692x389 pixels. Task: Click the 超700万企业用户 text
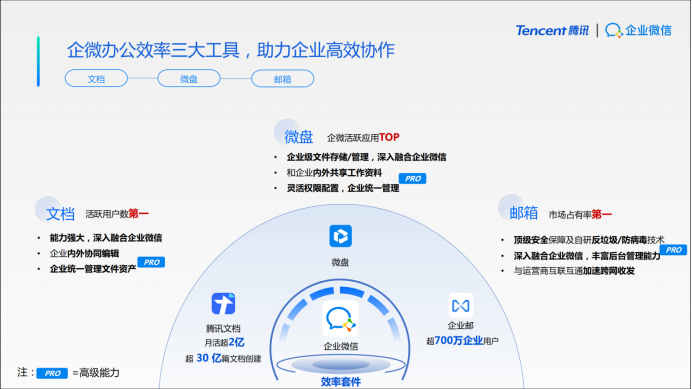462,341
